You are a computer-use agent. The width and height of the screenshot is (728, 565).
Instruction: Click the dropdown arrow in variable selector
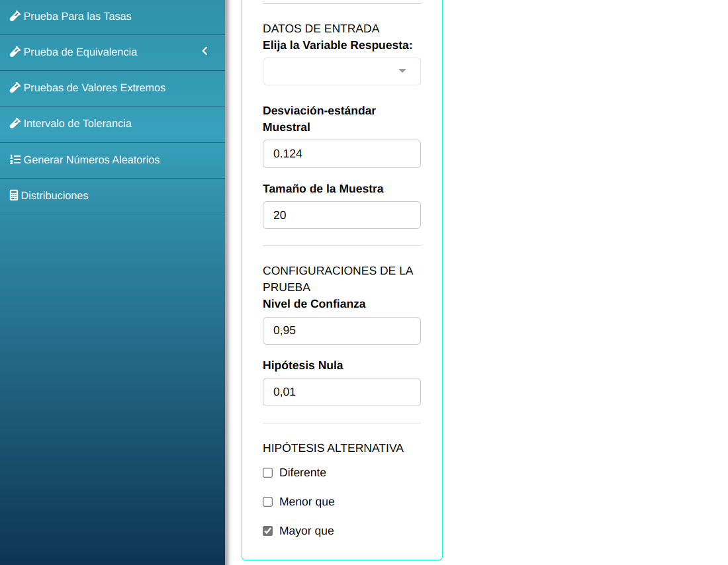pos(402,71)
